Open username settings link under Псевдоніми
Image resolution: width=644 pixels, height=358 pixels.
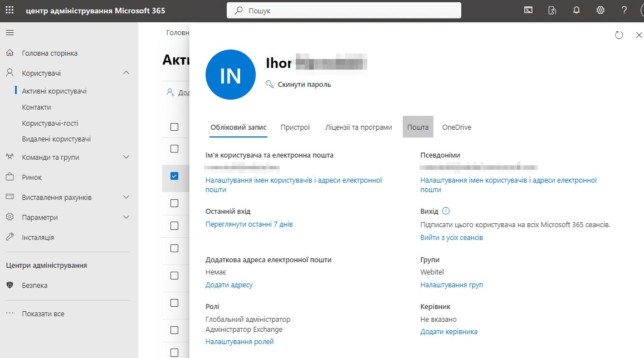(x=509, y=185)
